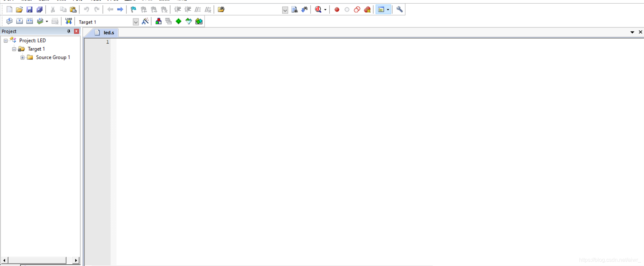Open a file with folder icon
This screenshot has height=266, width=644.
click(x=19, y=9)
